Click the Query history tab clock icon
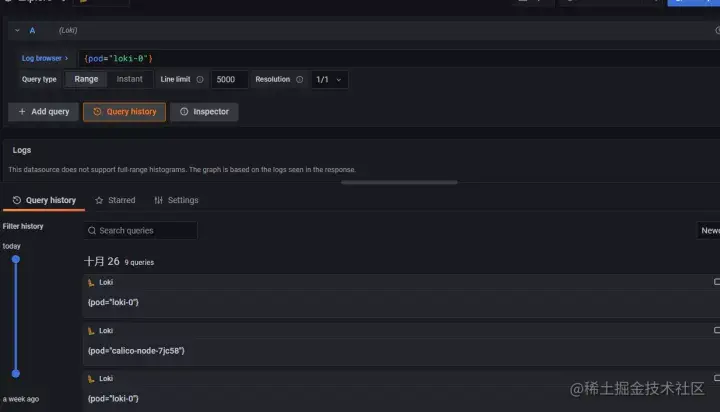 (17, 200)
